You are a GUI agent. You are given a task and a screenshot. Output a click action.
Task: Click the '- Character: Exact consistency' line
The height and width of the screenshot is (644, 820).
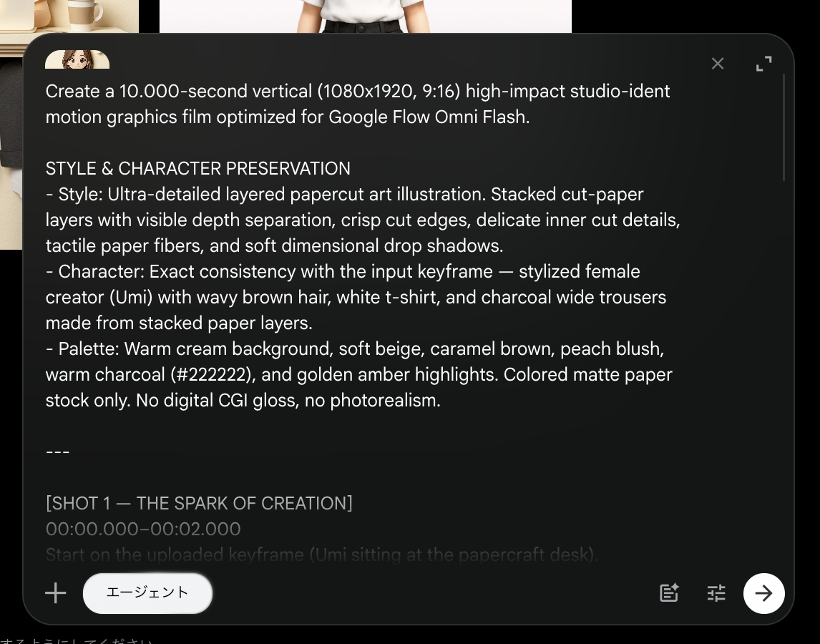343,271
